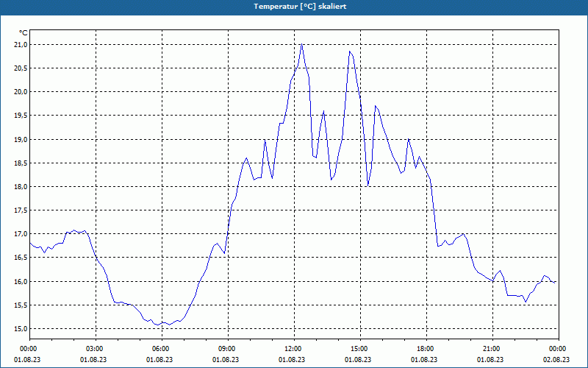
Task: Select the 18,0 y-axis label
Action: point(21,187)
